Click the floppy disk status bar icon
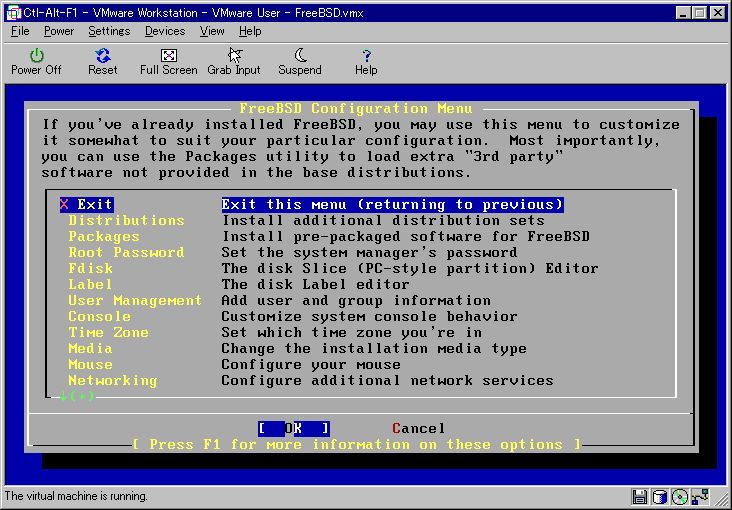The image size is (732, 510). point(640,496)
